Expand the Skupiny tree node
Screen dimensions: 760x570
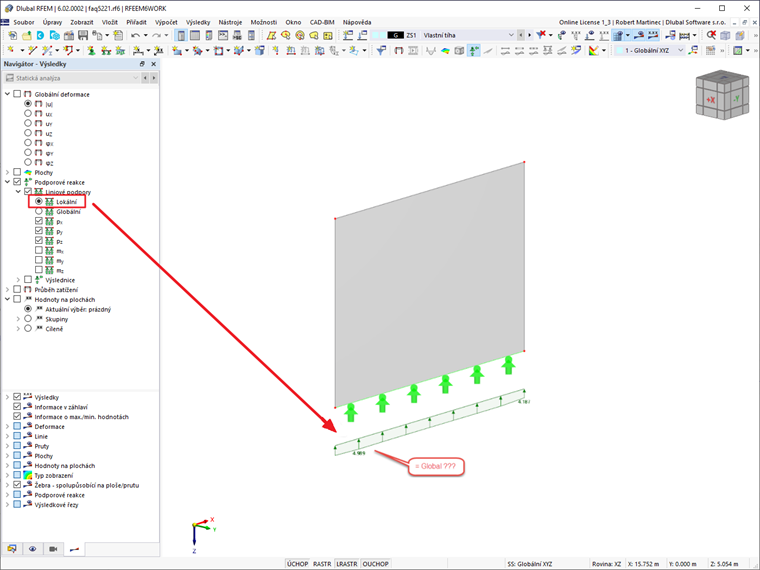(x=18, y=319)
